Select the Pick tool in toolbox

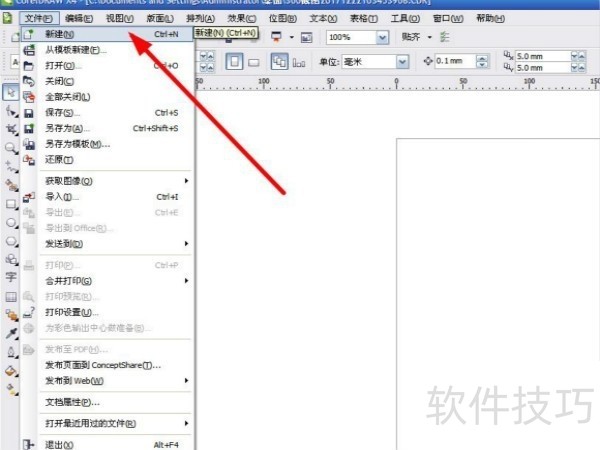click(x=10, y=93)
